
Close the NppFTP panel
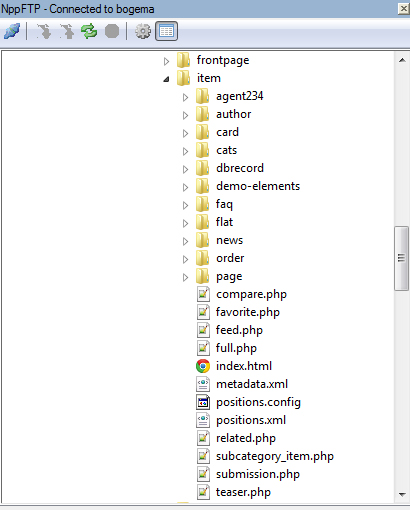click(x=404, y=9)
